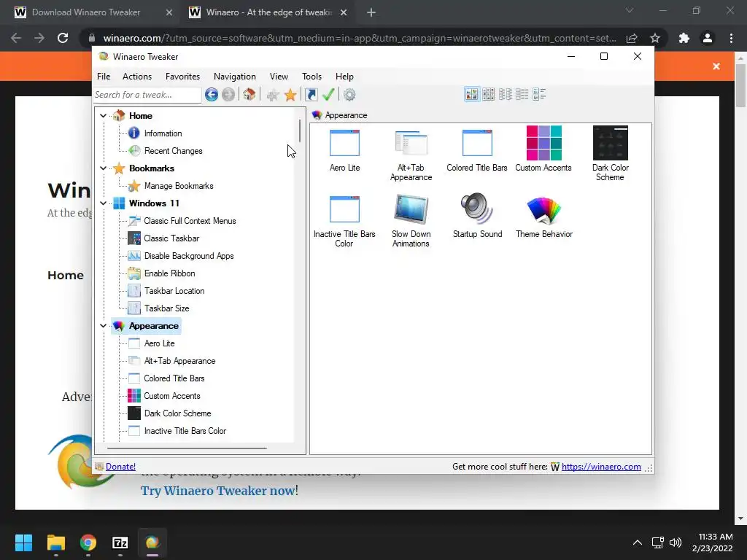Select Taskbar Location in the tree
This screenshot has width=747, height=560.
174,291
